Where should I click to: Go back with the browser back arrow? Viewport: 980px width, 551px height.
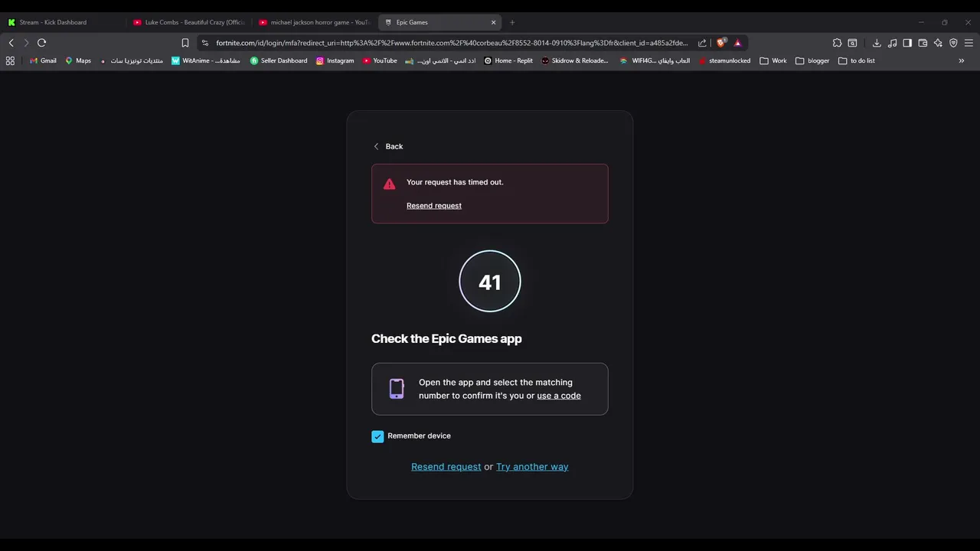tap(11, 43)
